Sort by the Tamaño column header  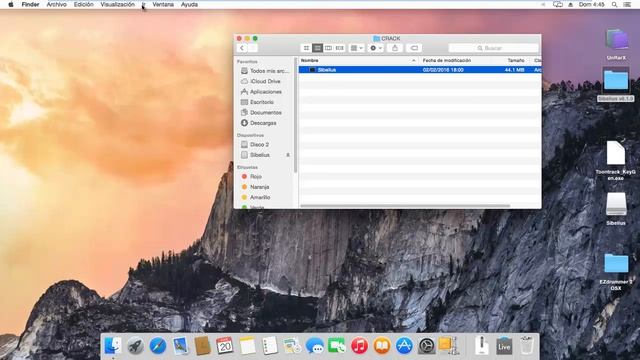point(516,60)
